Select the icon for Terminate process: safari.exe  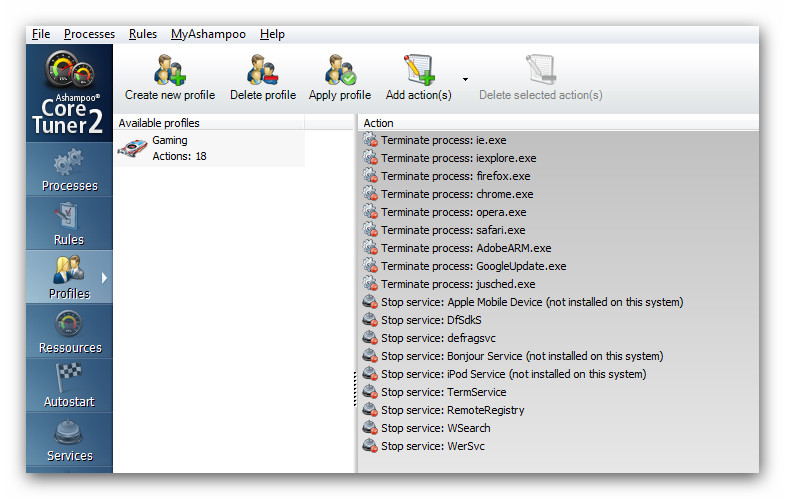(370, 230)
